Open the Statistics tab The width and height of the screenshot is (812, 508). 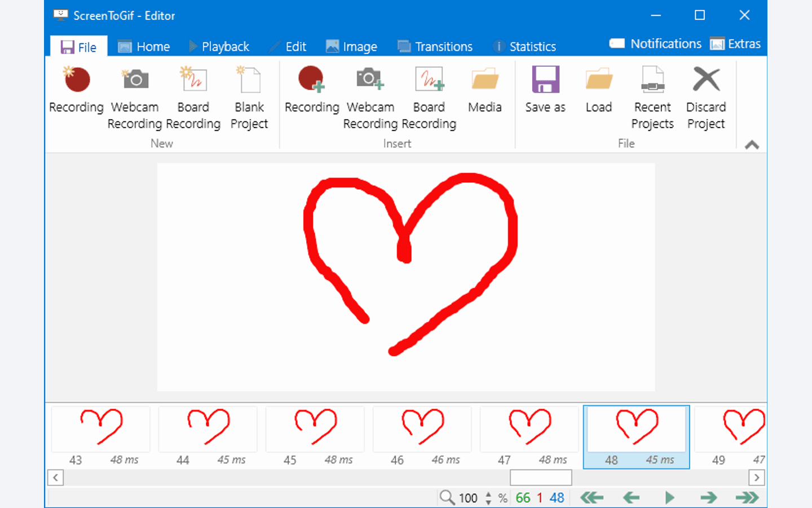point(525,47)
